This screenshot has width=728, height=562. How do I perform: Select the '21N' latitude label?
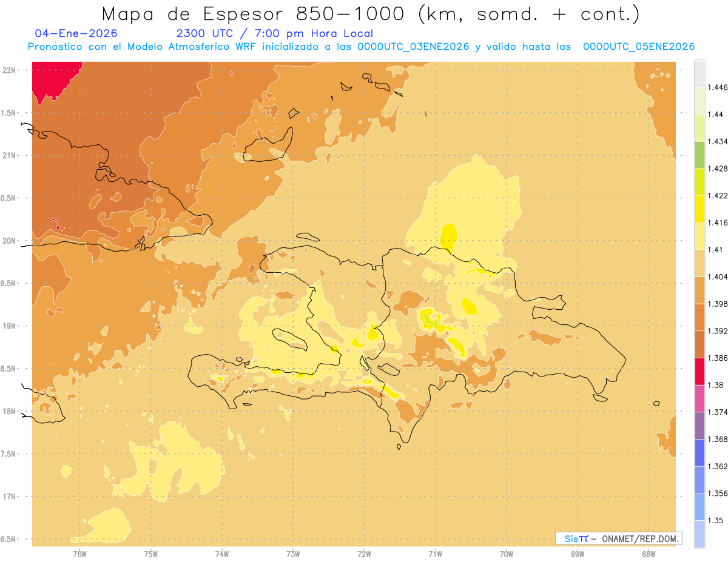(9, 155)
